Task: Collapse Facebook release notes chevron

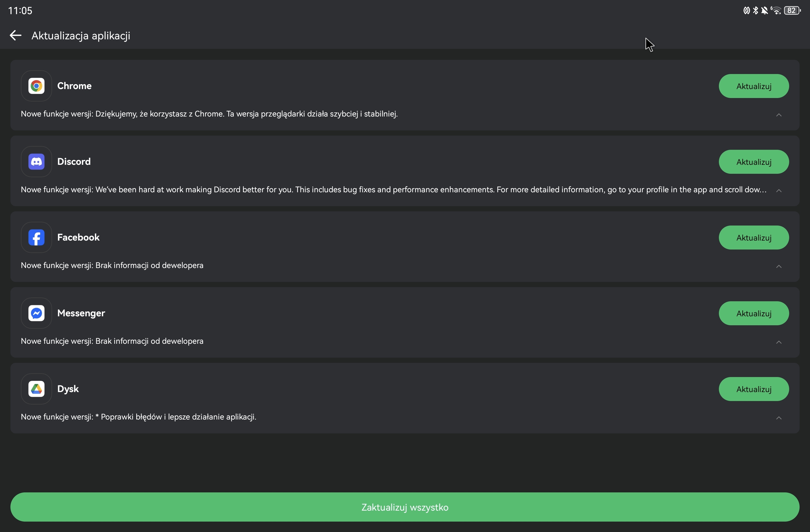Action: coord(779,266)
